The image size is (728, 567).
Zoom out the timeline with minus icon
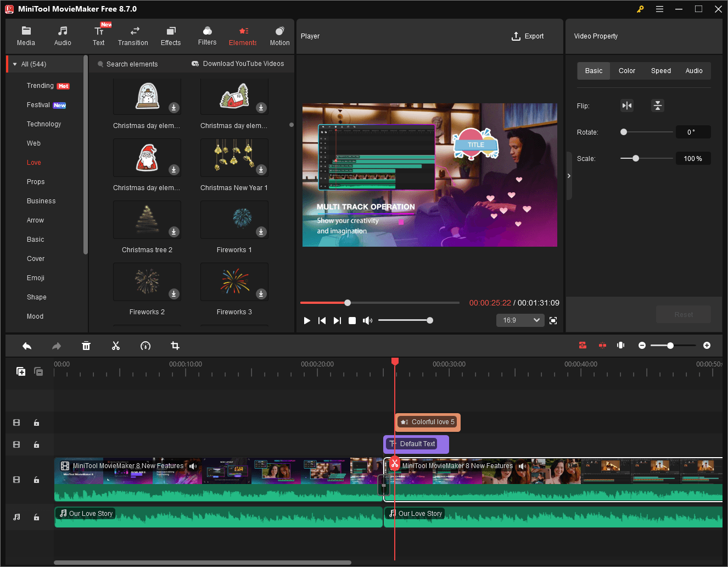pyautogui.click(x=642, y=346)
